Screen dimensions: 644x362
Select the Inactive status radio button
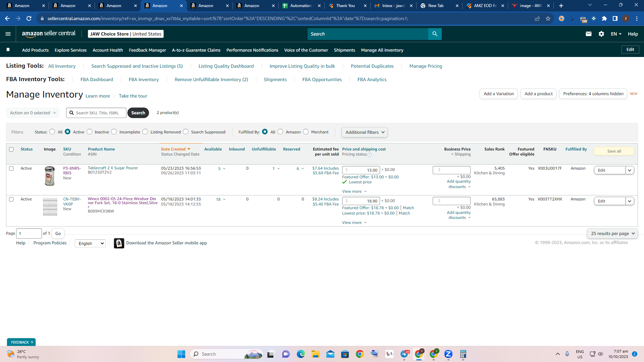(x=90, y=132)
